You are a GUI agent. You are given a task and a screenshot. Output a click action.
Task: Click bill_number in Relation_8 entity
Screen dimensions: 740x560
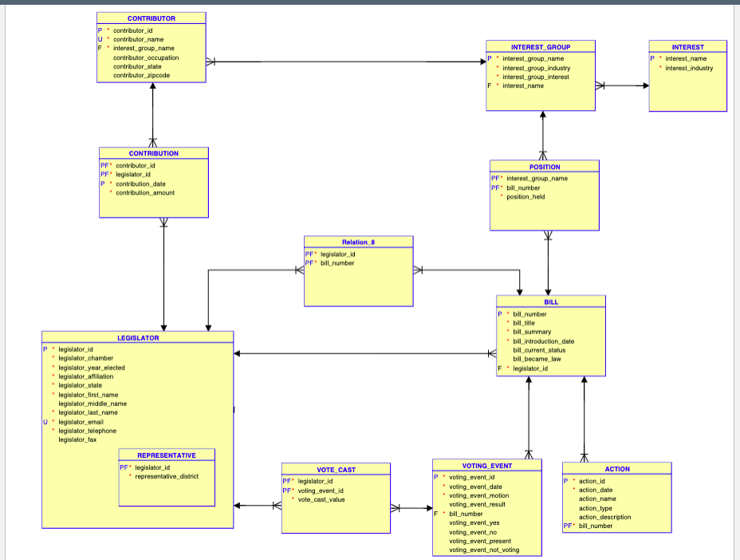337,263
